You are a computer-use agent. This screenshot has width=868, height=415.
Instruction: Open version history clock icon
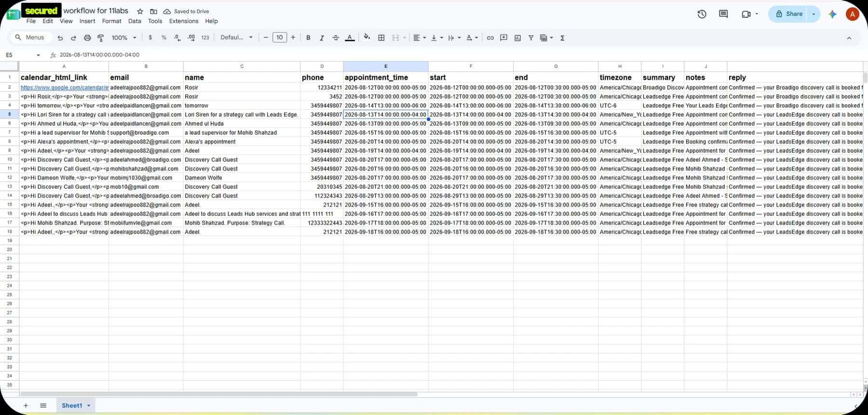pos(702,14)
